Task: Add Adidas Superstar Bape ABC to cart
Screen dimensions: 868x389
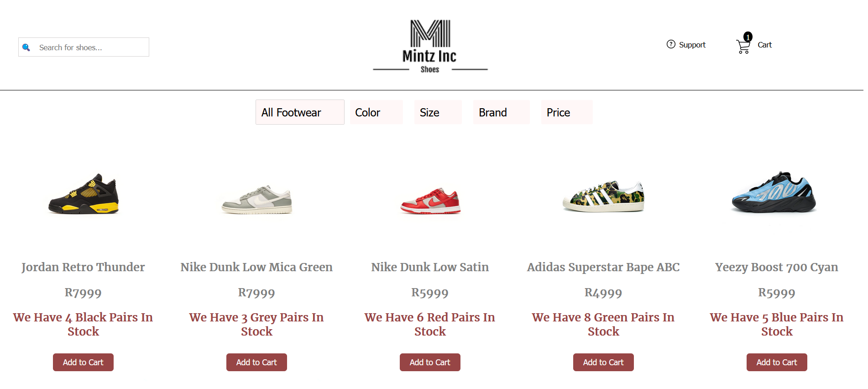Action: click(603, 362)
